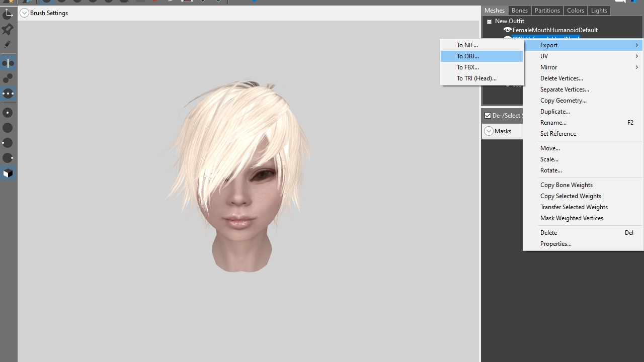Screen dimensions: 644x362
Task: Expand the Masks section
Action: tap(489, 131)
